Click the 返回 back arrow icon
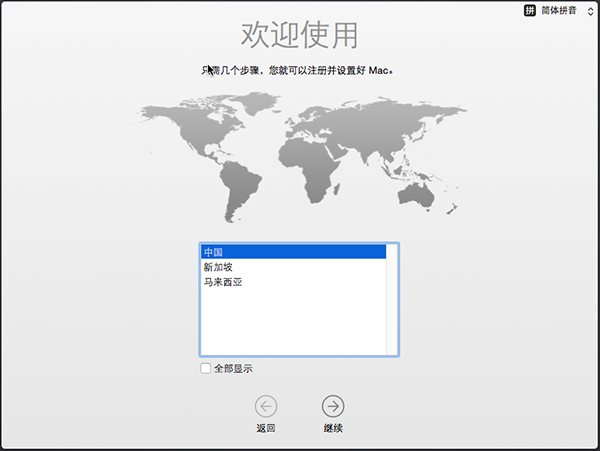 coord(266,406)
